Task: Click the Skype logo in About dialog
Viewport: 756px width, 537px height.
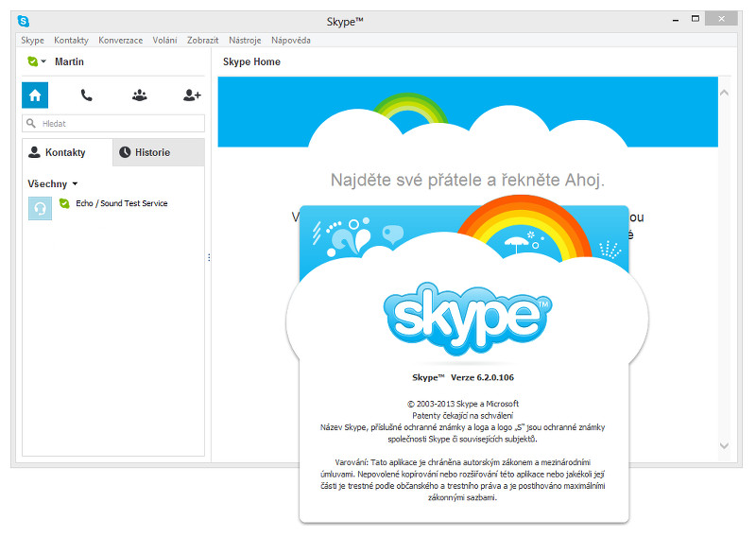Action: 467,318
